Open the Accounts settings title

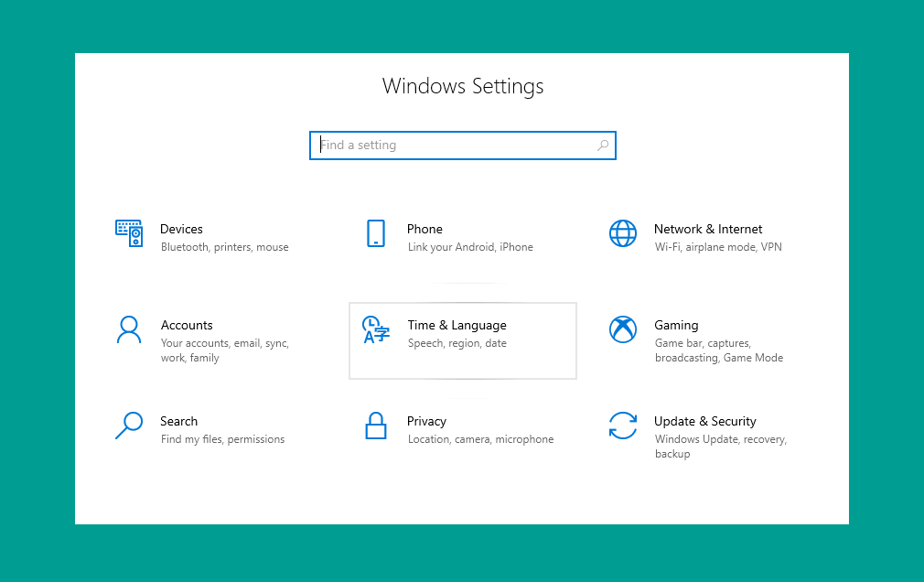click(x=187, y=325)
